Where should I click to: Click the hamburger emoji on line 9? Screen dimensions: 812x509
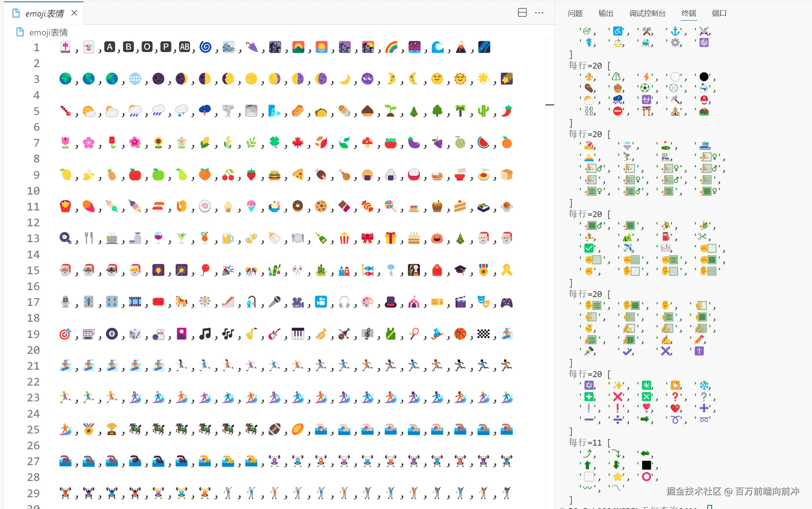[x=275, y=175]
